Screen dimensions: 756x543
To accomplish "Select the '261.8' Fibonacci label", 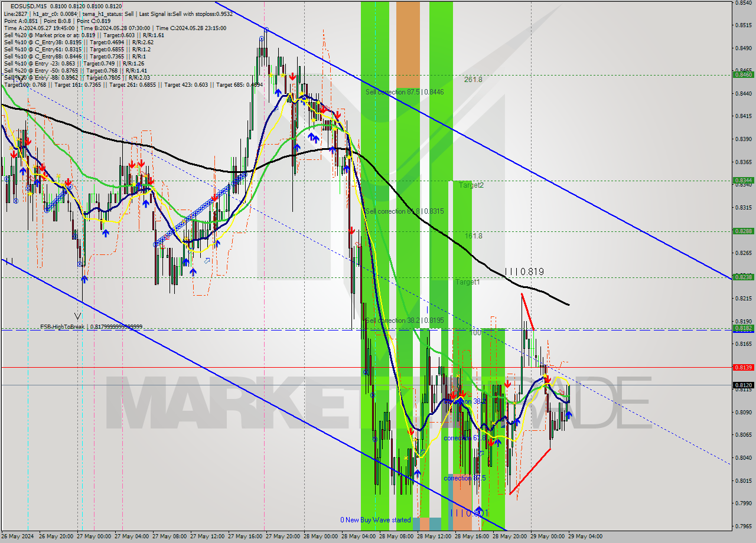I will pyautogui.click(x=473, y=79).
